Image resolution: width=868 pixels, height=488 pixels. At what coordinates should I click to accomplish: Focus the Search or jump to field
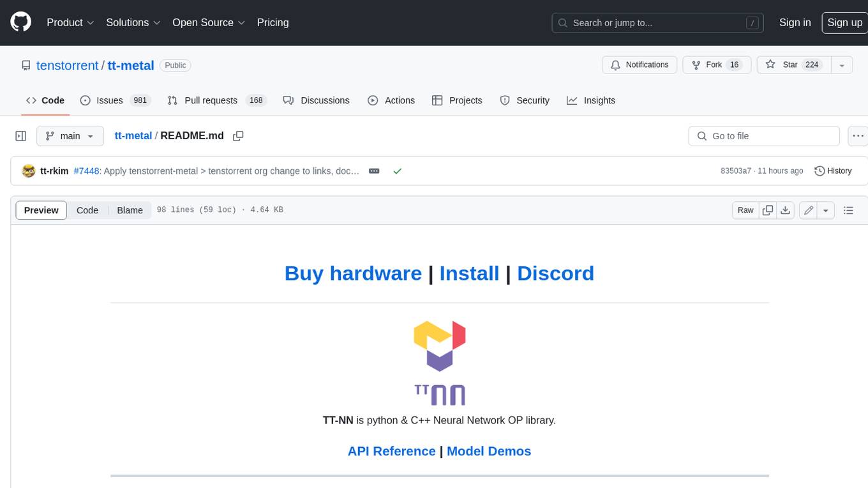(x=658, y=23)
